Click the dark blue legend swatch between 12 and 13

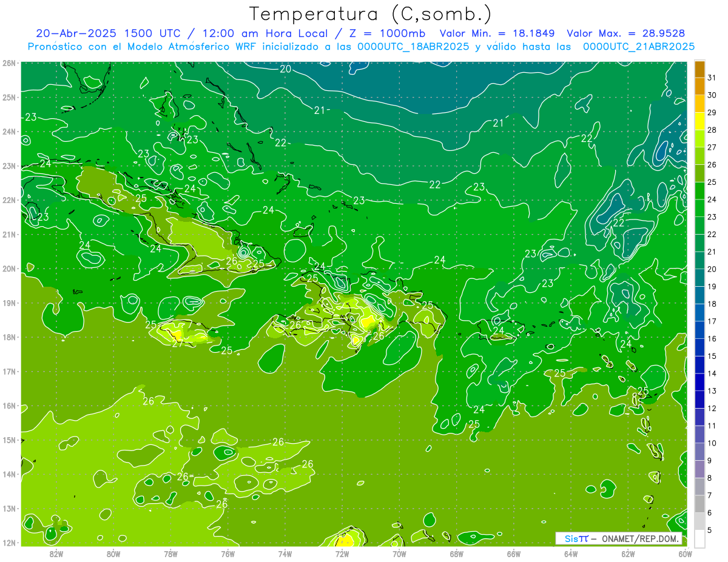(699, 400)
